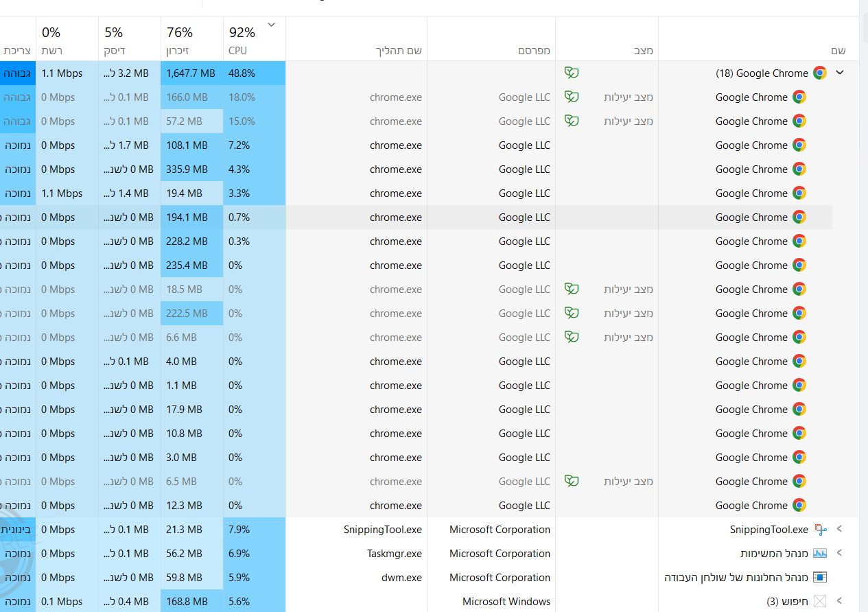Click the חיפוש (3) app icon
Screen dimensions: 868x612
pos(820,601)
